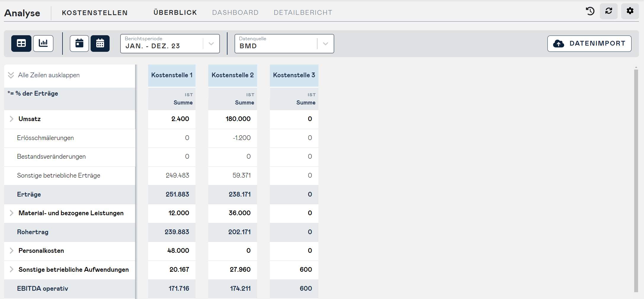
Task: Open settings gear icon
Action: (x=630, y=11)
